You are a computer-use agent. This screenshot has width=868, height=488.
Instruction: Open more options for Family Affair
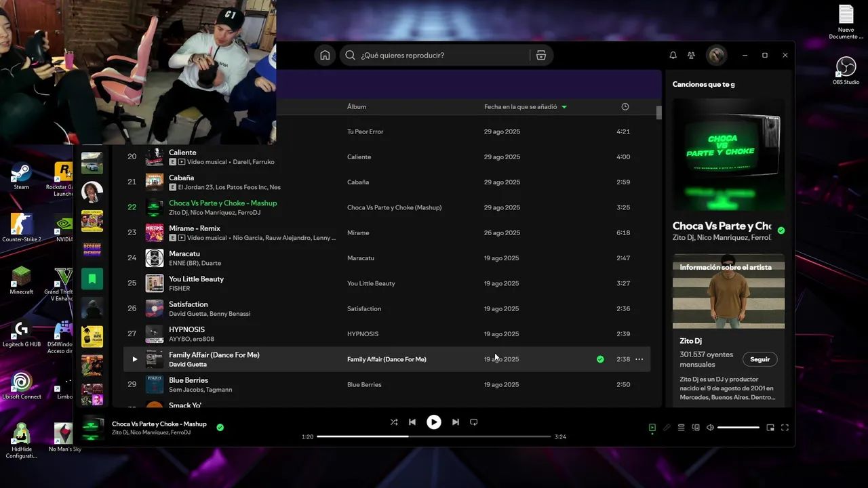[x=639, y=359]
